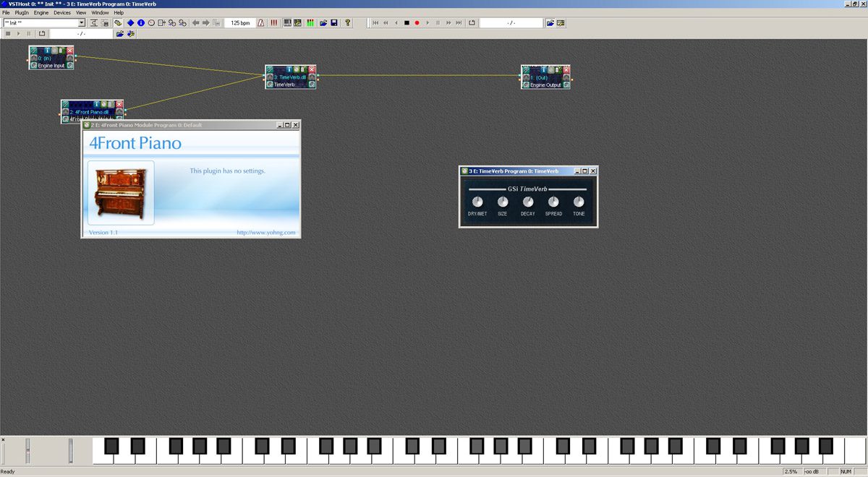Click the metronome icon beside bpm
Image resolution: width=868 pixels, height=477 pixels.
point(260,23)
